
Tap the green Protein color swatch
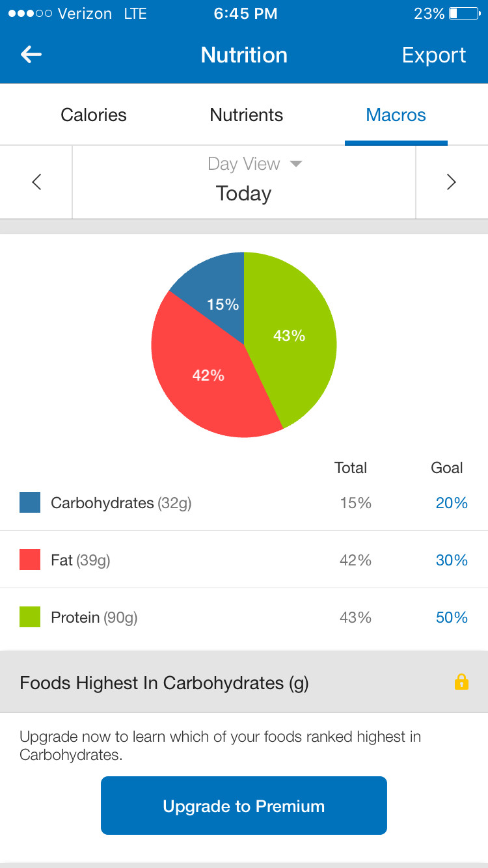(30, 617)
